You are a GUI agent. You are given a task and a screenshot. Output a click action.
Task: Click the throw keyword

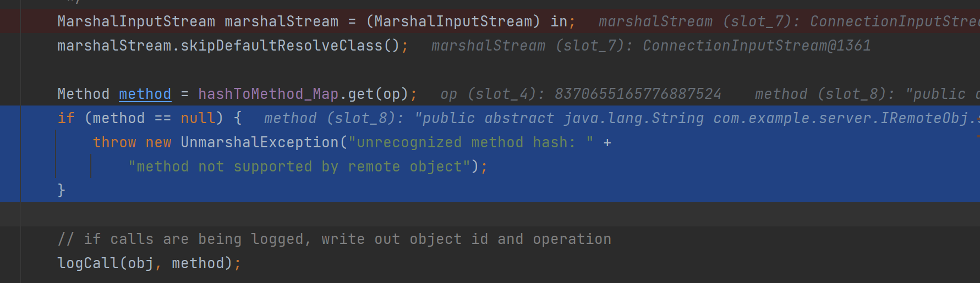tap(114, 142)
